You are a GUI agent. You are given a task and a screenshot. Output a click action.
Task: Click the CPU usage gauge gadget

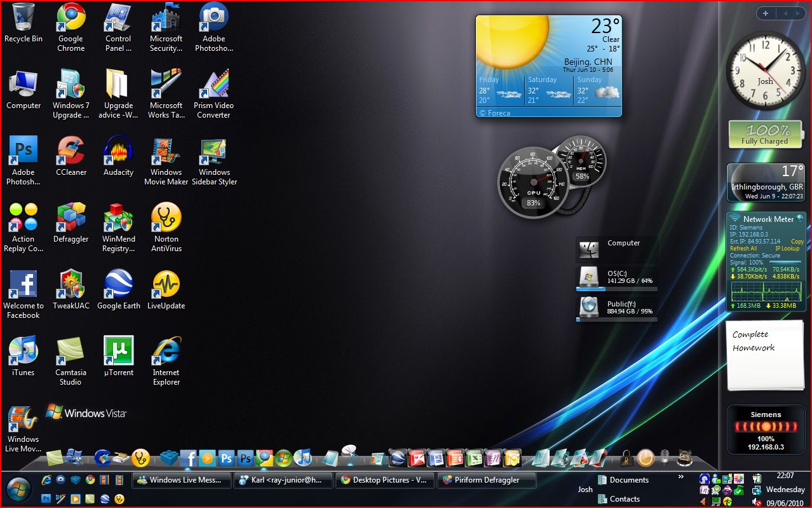(532, 182)
